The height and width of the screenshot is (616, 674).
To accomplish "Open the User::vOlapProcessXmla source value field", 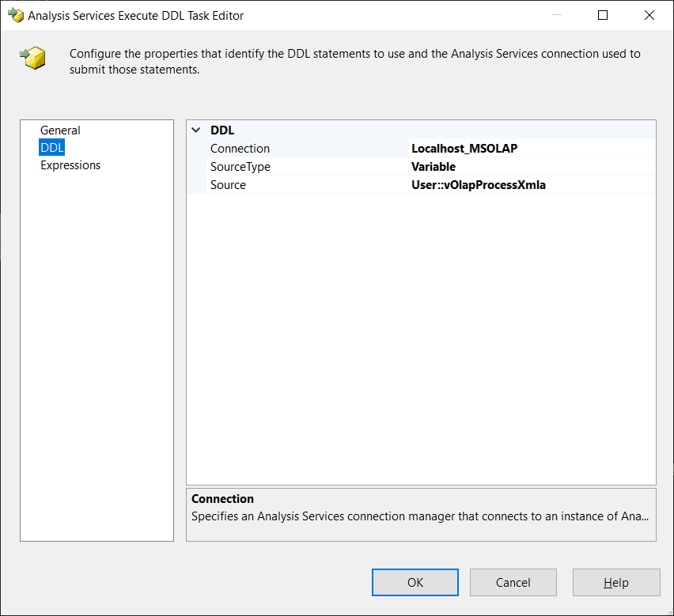I will (x=532, y=185).
